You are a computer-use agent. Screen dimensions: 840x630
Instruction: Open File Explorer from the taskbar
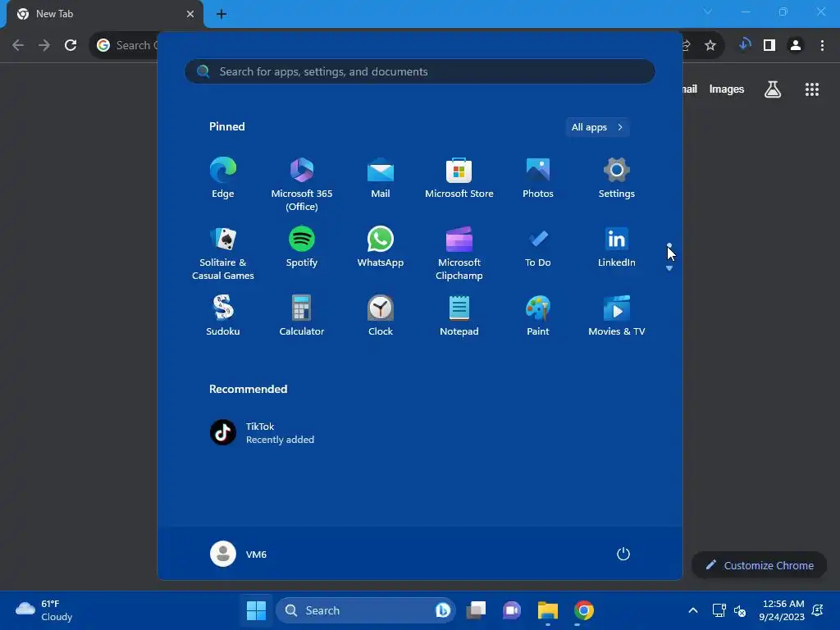pos(547,610)
